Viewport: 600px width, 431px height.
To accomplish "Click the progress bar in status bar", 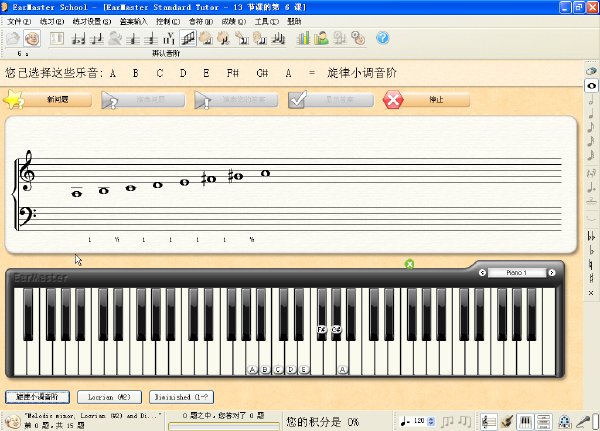I will [224, 425].
